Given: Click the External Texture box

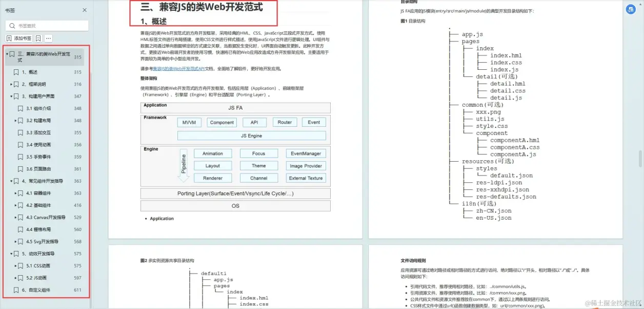Looking at the screenshot, I should (x=306, y=178).
